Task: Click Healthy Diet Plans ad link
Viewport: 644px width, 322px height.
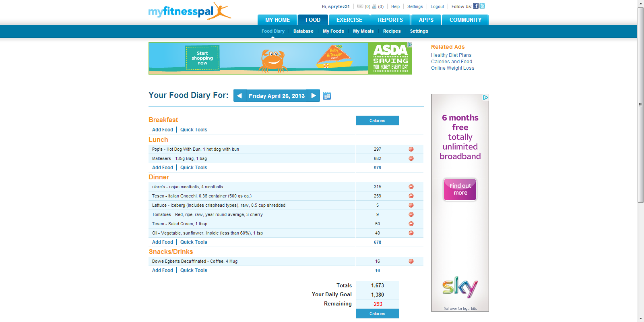Action: click(451, 55)
